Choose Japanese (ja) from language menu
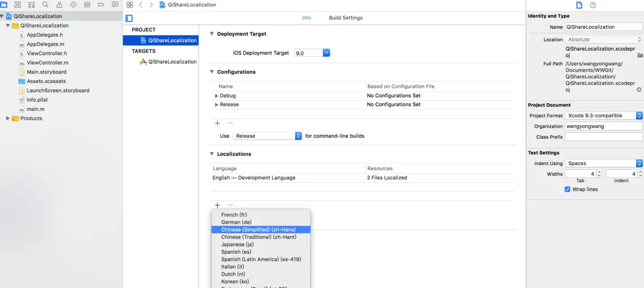644x288 pixels. (261, 244)
